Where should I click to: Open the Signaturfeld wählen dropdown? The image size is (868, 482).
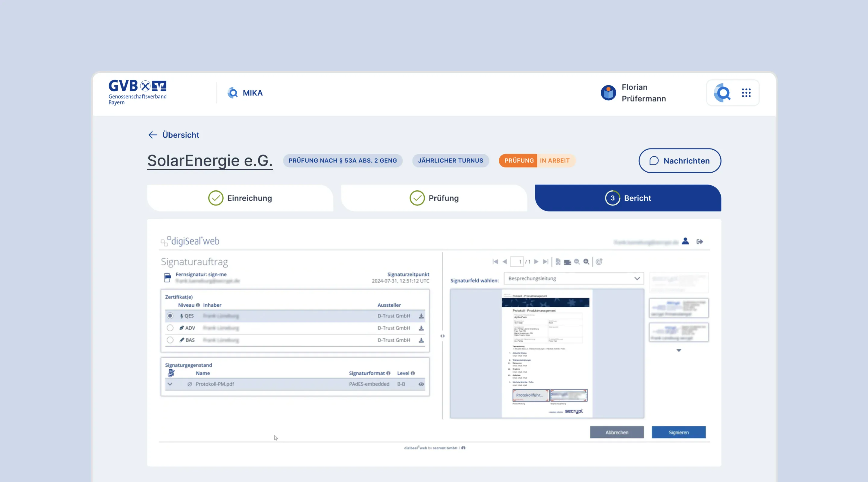tap(574, 279)
